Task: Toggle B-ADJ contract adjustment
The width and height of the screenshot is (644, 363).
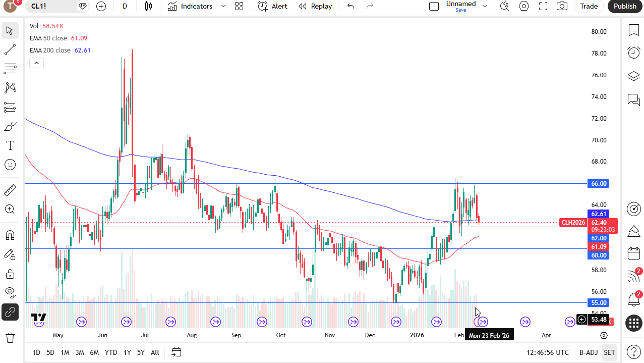Action: (588, 352)
